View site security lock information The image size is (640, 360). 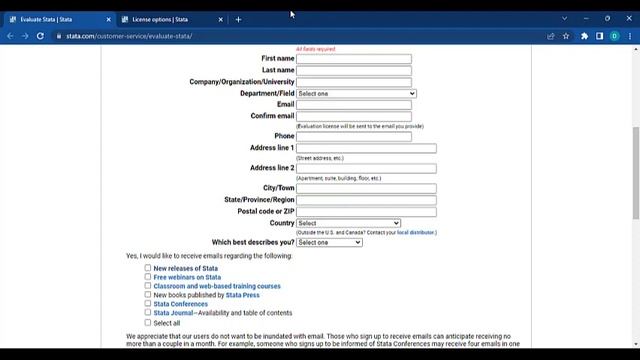59,36
